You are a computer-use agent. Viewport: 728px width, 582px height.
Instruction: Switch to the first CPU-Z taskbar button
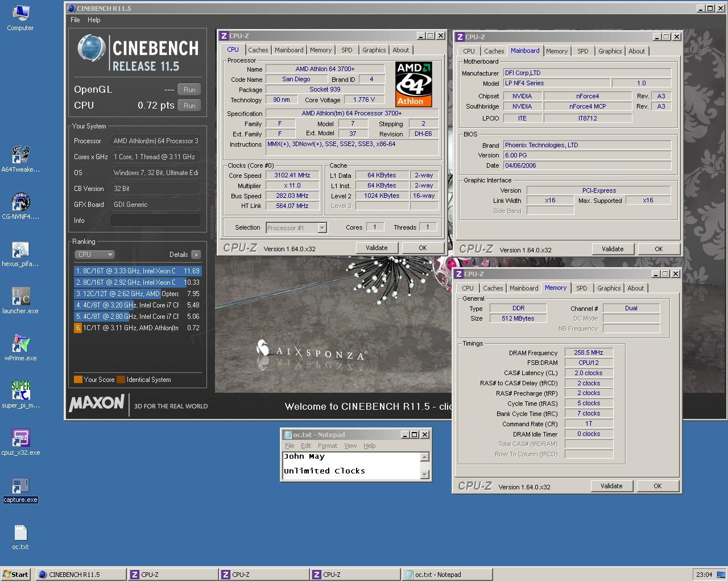[x=172, y=575]
